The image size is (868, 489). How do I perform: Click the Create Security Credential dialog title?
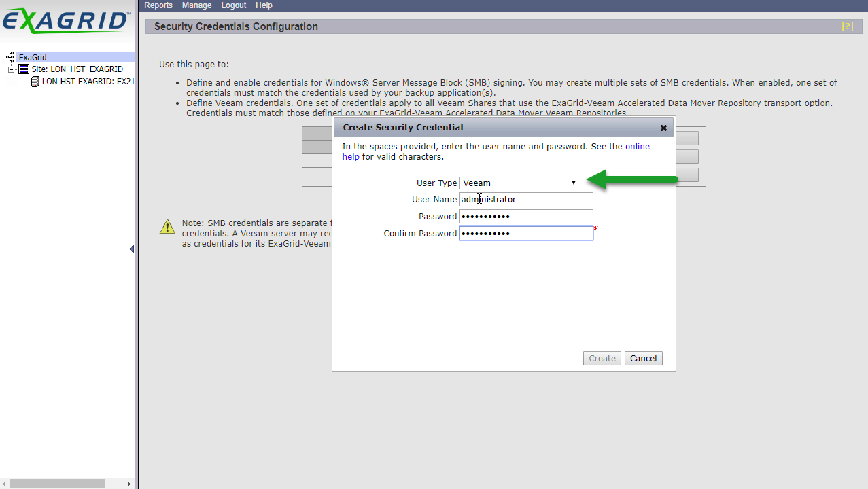403,127
